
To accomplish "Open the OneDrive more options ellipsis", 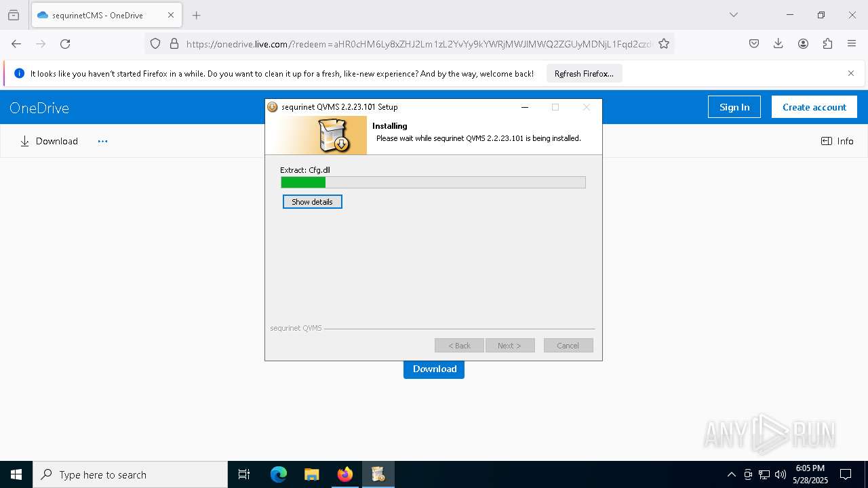I will click(x=102, y=141).
